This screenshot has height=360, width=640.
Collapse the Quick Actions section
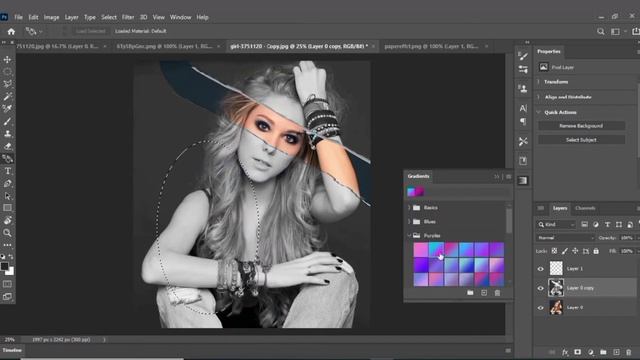point(538,112)
